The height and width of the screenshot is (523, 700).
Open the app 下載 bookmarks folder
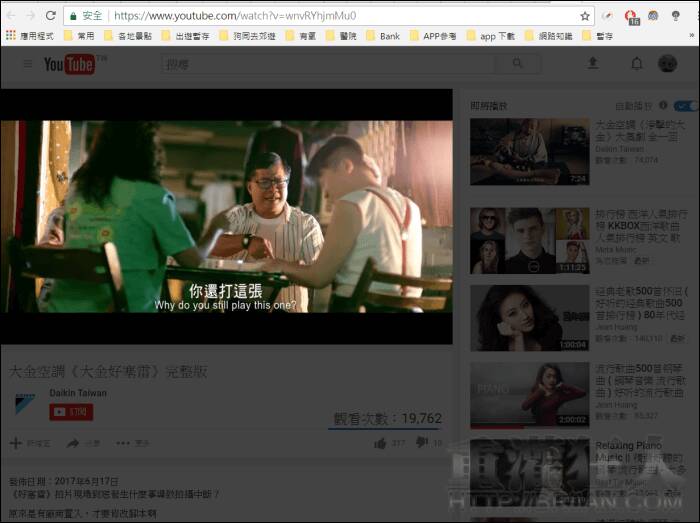pos(491,36)
